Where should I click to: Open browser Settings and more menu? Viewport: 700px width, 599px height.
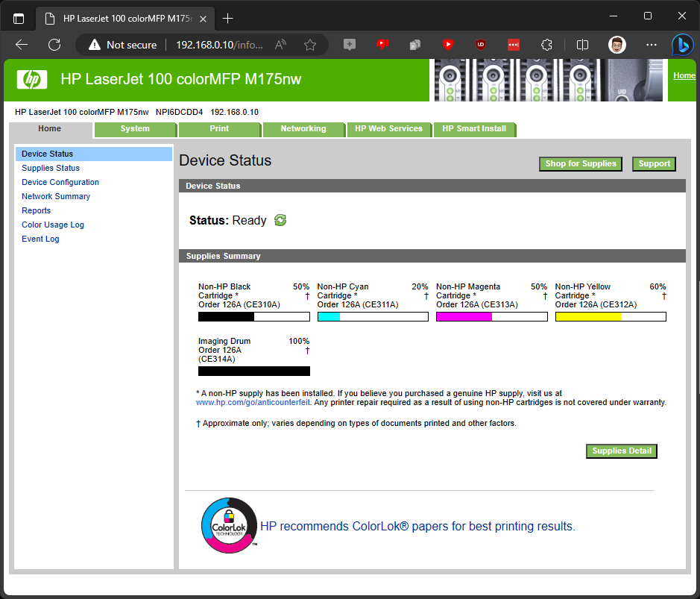tap(652, 45)
